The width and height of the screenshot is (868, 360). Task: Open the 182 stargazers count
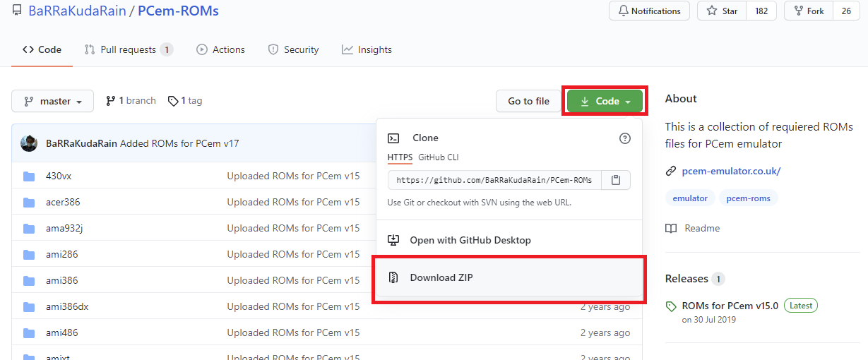click(x=761, y=11)
